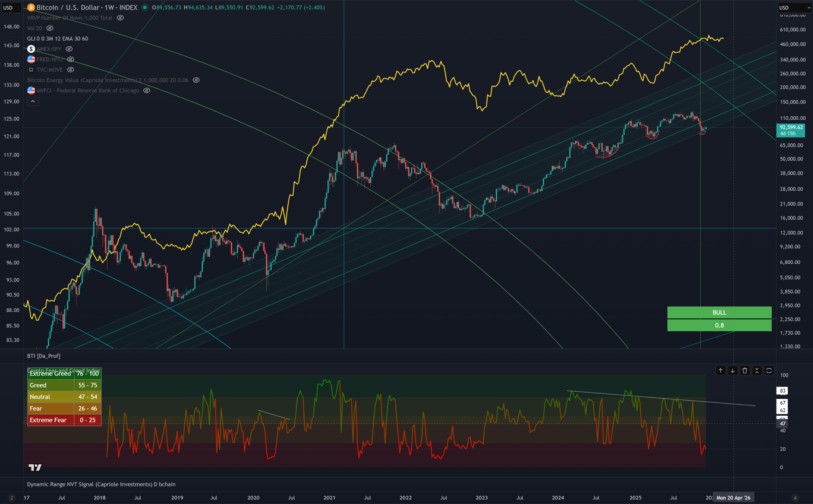
Task: Move BTI pane up
Action: (x=720, y=370)
